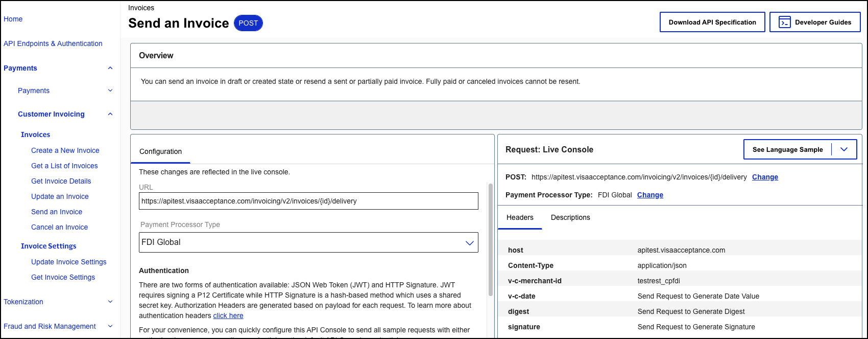Click the signature header name
This screenshot has width=868, height=339.
pos(524,327)
